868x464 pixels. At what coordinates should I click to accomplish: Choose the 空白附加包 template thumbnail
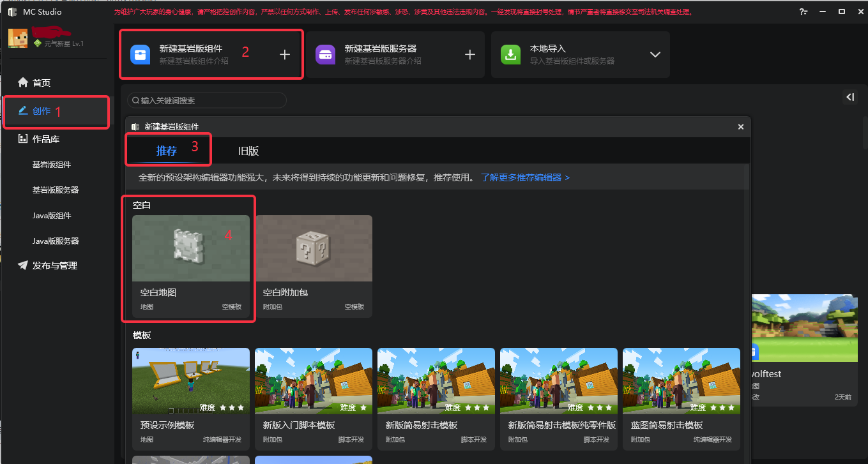(x=314, y=248)
